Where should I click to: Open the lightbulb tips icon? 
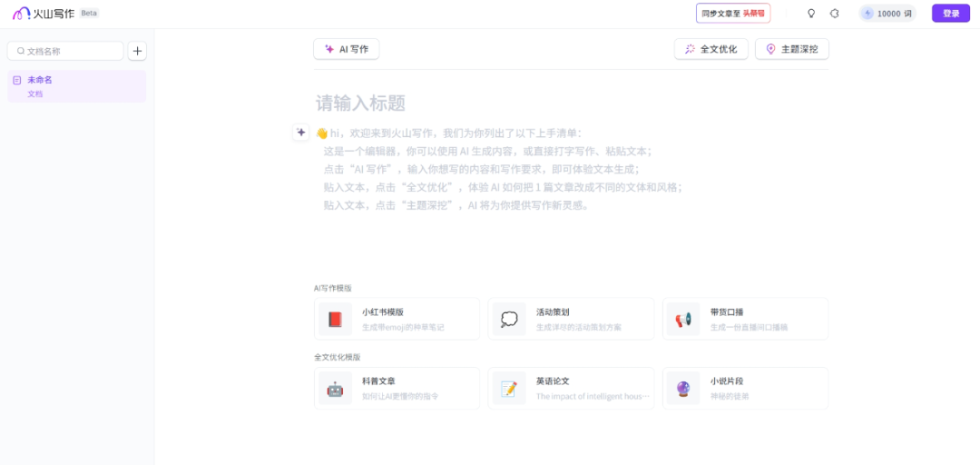pyautogui.click(x=811, y=13)
